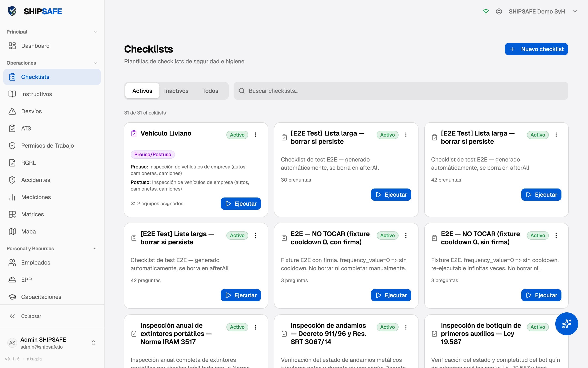
Task: Open options for cooldown 0, sin firma card
Action: pos(556,235)
